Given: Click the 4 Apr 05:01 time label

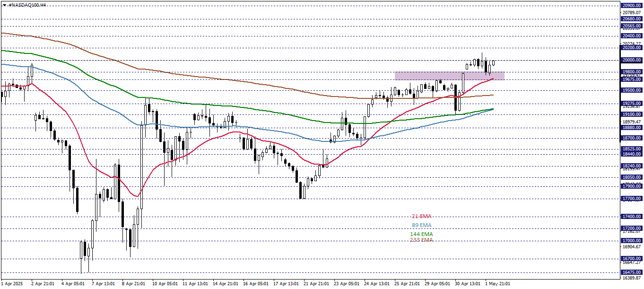Looking at the screenshot, I should [x=73, y=284].
